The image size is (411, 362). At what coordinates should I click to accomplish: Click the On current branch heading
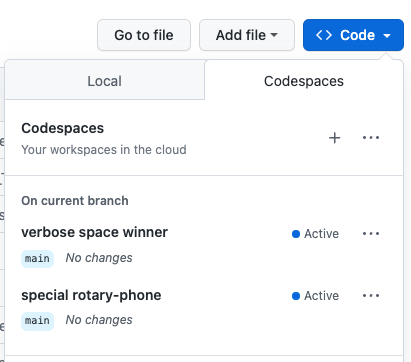pos(75,201)
